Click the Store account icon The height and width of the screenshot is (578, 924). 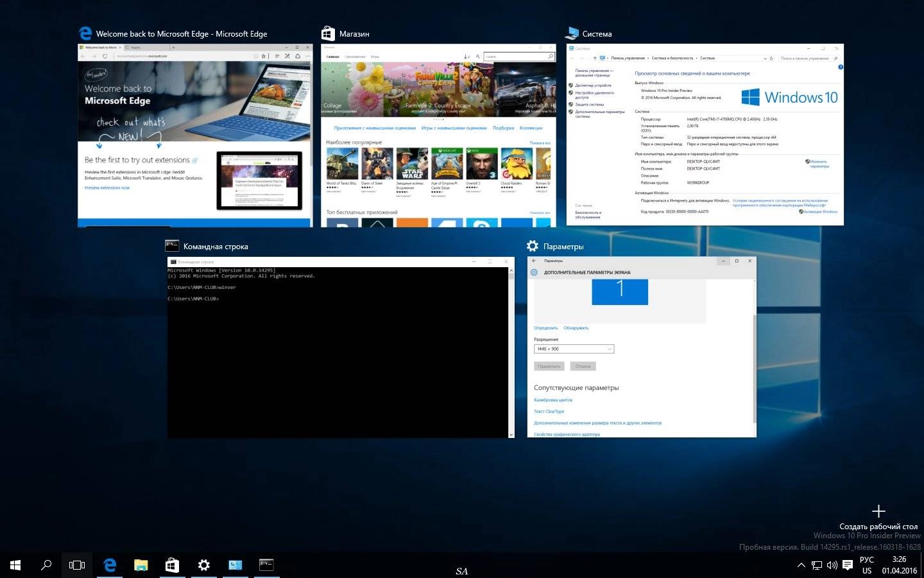477,57
